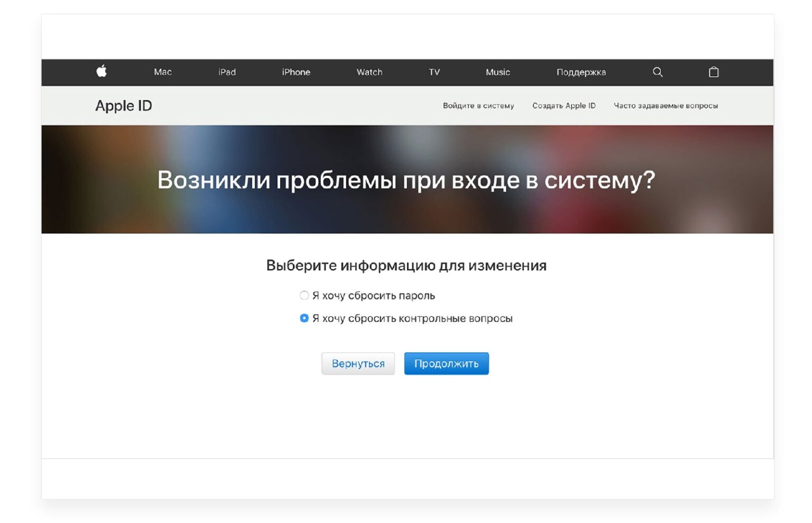Open Часто задаваемые вопросы link
The height and width of the screenshot is (523, 812).
[x=666, y=106]
